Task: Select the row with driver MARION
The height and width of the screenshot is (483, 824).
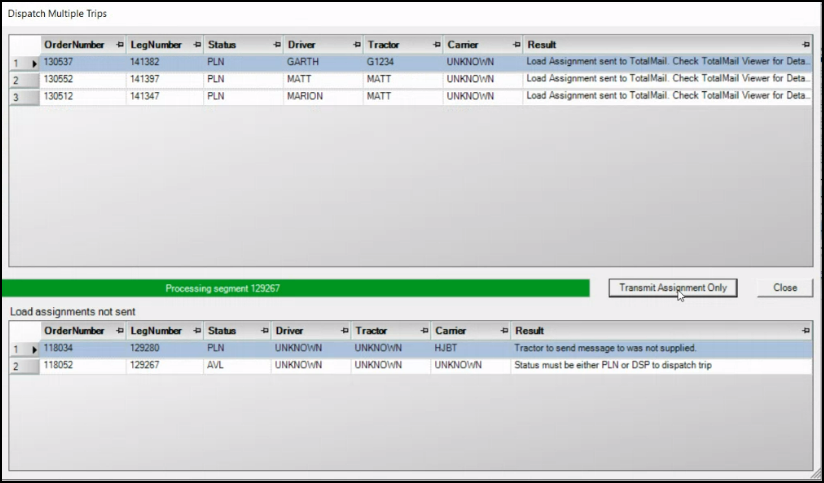Action: (320, 96)
